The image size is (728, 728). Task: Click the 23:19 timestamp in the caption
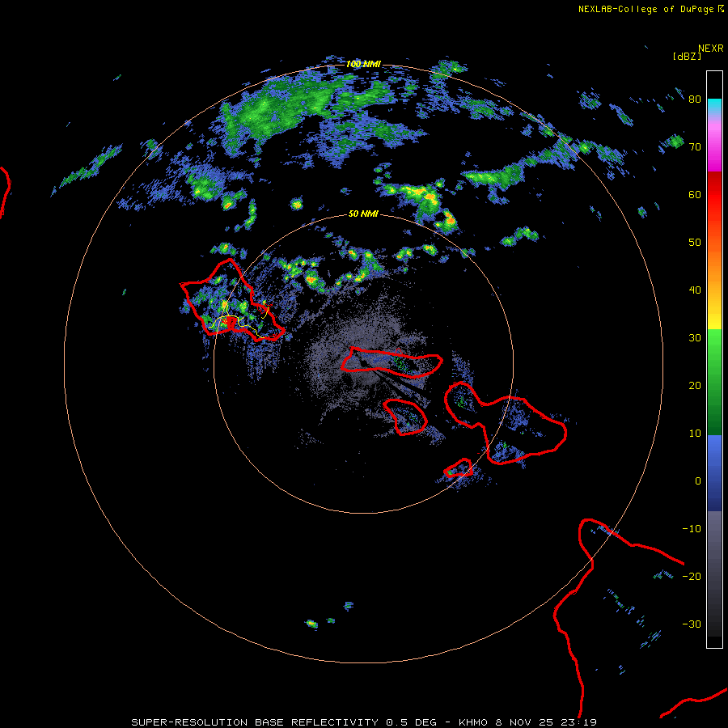tap(578, 722)
